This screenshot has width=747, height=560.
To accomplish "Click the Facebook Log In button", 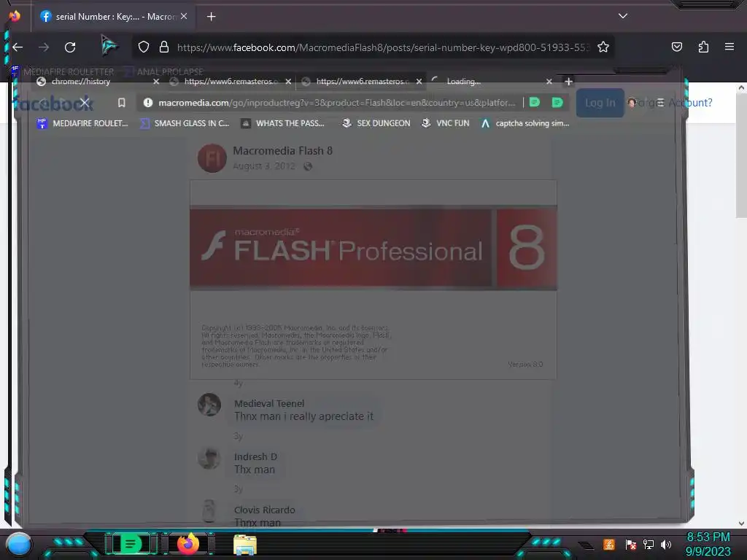I will [600, 102].
